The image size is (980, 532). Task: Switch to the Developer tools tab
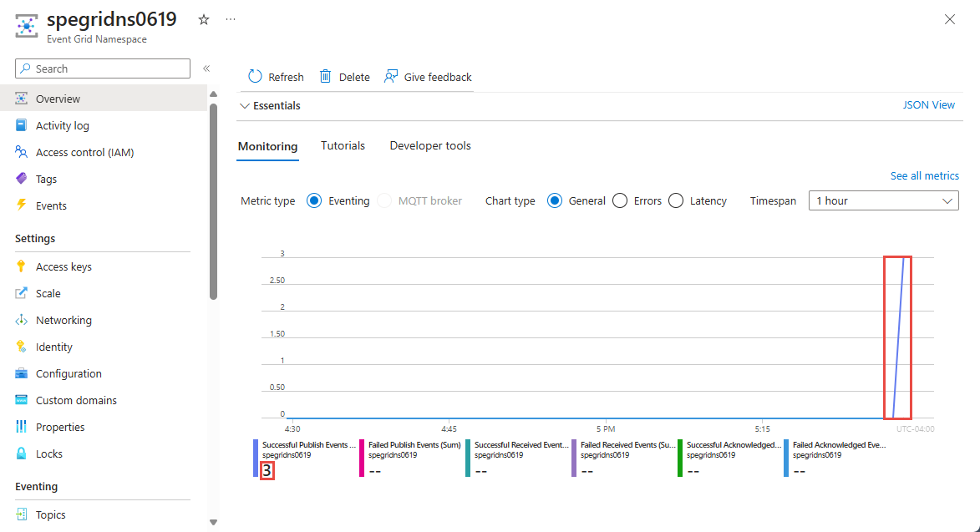click(x=430, y=145)
